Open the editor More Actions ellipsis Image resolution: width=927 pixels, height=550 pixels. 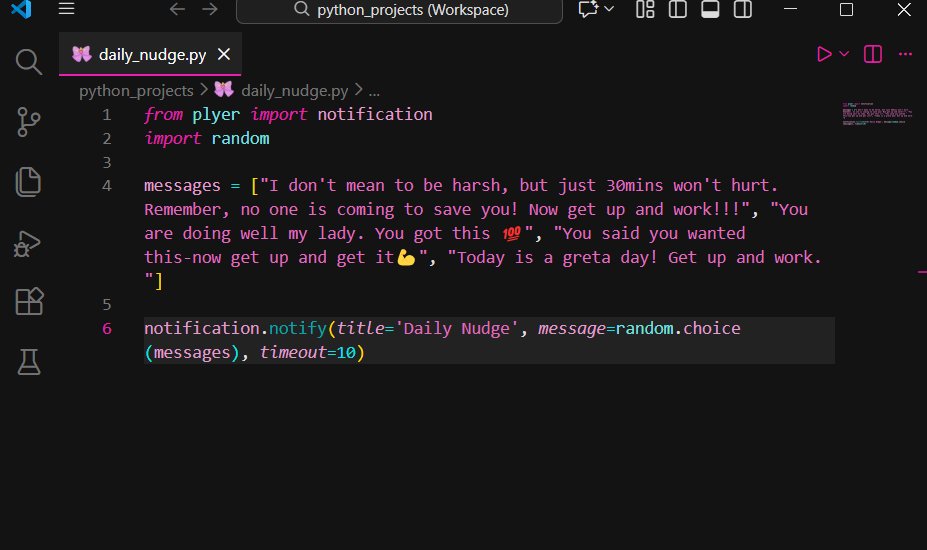click(905, 54)
